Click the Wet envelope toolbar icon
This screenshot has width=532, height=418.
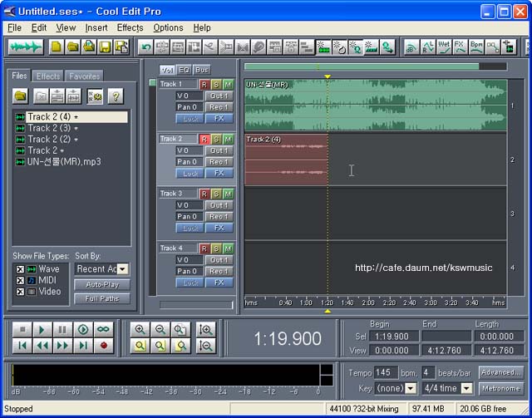pos(444,47)
